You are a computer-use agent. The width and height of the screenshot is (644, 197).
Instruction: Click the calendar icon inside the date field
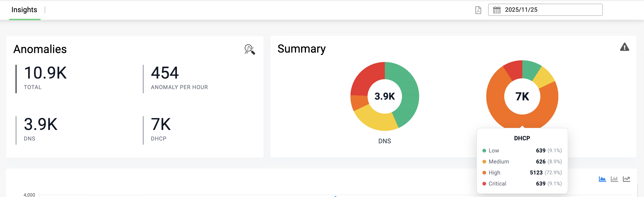(498, 10)
